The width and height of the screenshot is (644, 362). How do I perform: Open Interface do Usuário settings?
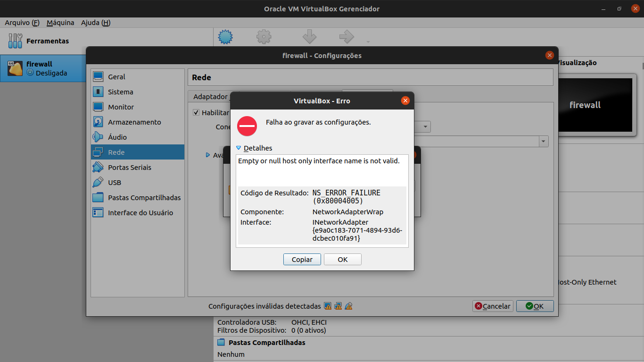[x=138, y=212]
